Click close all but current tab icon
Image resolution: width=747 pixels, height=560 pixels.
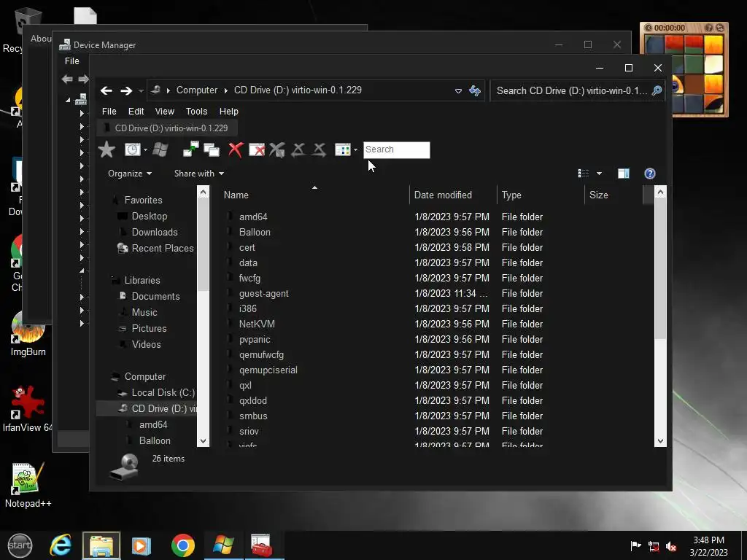(x=257, y=149)
